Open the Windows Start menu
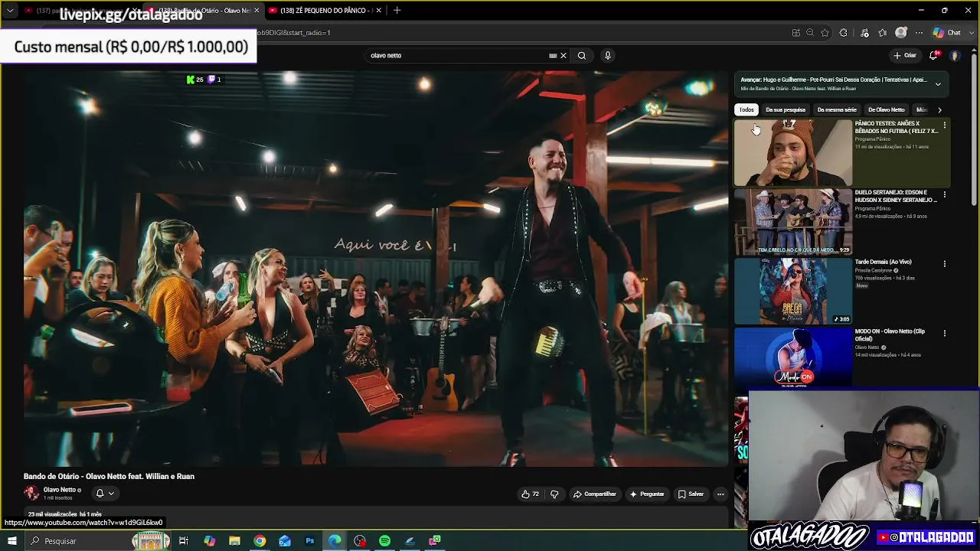 point(11,541)
